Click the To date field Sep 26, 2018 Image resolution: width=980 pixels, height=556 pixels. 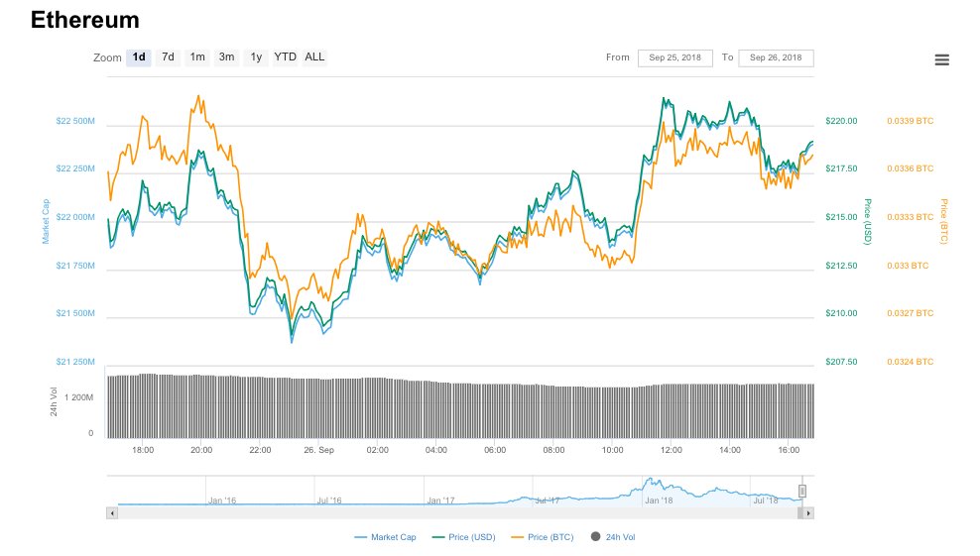(x=776, y=58)
